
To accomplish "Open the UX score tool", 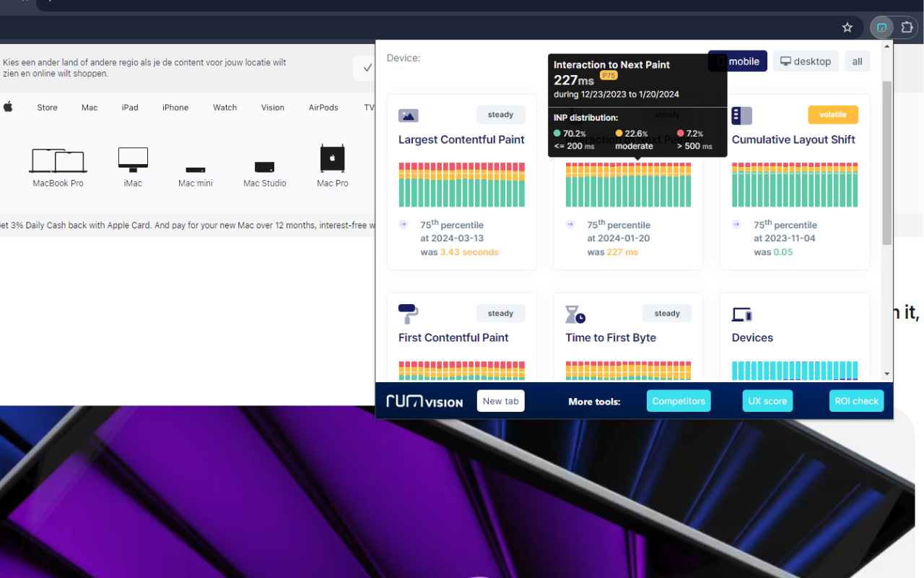I will coord(767,401).
